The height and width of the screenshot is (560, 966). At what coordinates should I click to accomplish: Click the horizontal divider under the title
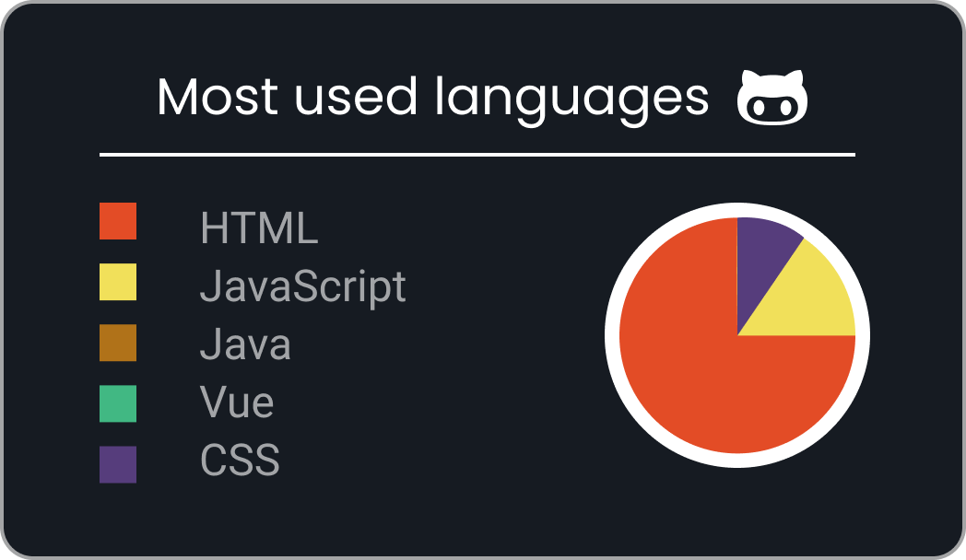tap(477, 155)
